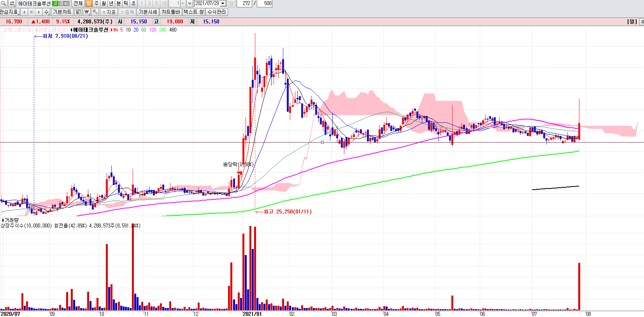This screenshot has height=317, width=644.
Task: Click the 수 adjusted price button
Action: (46, 12)
